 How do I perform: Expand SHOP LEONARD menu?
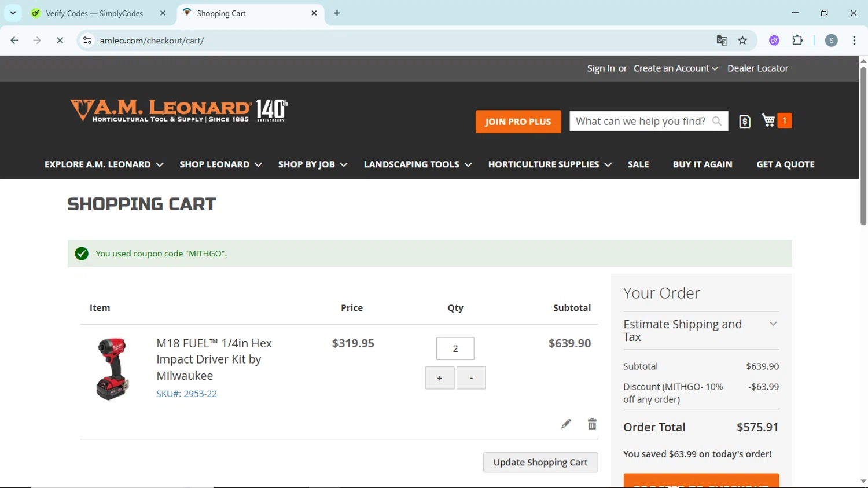[x=220, y=164]
